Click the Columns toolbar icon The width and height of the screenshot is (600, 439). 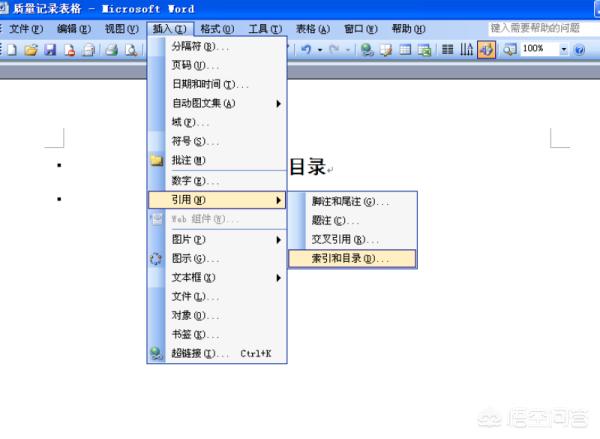447,49
